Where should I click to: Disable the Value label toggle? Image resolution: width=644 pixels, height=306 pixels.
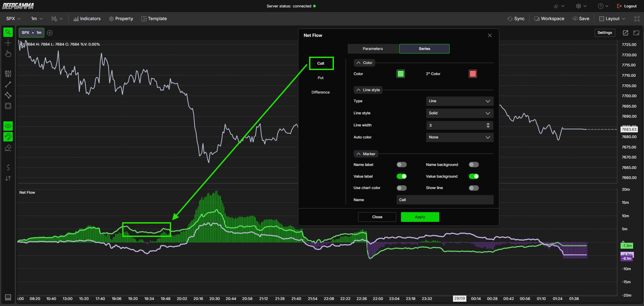click(402, 176)
